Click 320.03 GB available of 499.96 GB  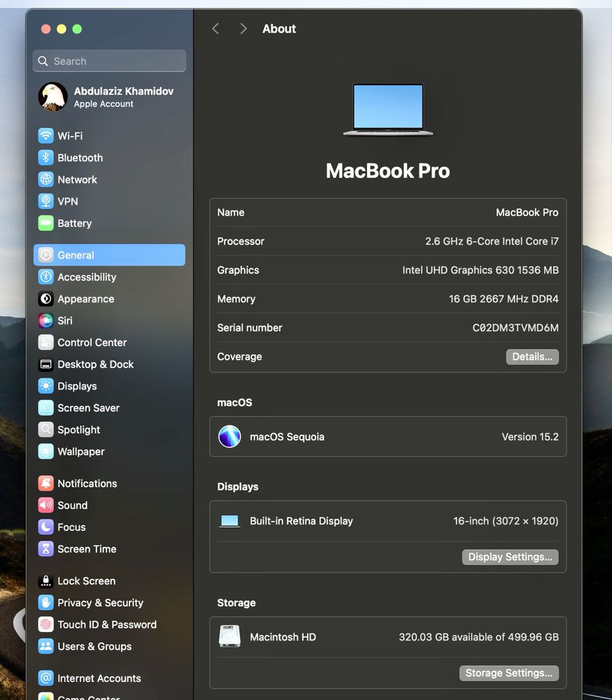478,637
